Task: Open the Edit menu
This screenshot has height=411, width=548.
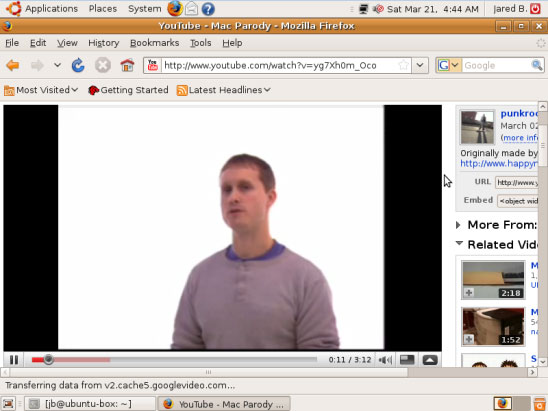Action: click(38, 43)
